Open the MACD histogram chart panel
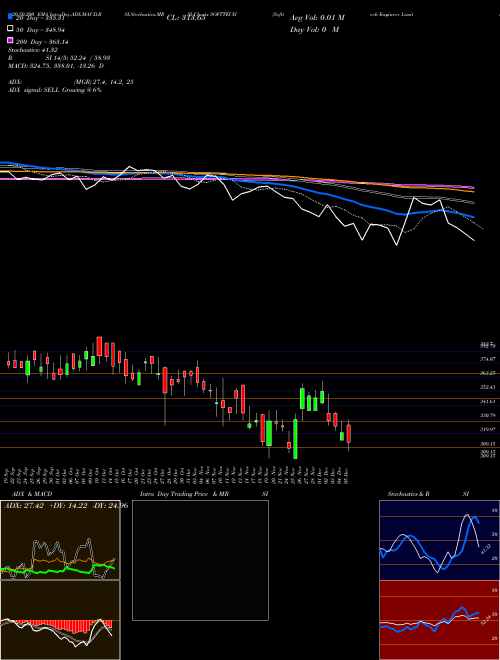 pos(60,620)
